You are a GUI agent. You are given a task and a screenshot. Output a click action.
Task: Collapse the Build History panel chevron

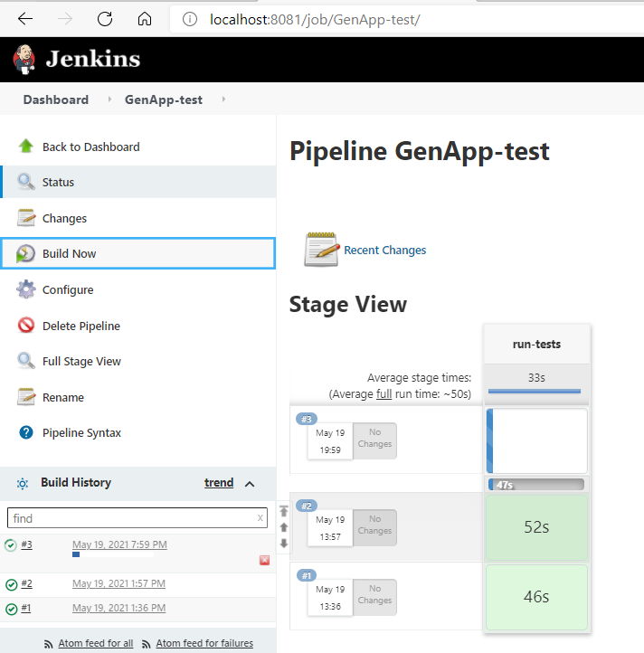[x=250, y=484]
